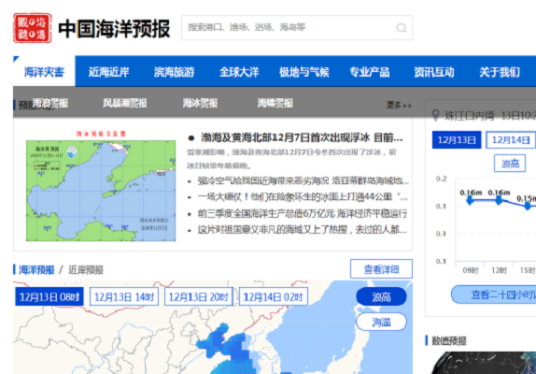Select the 12月14日 chart date tab
Screen dimensions: 536x374
pyautogui.click(x=511, y=140)
